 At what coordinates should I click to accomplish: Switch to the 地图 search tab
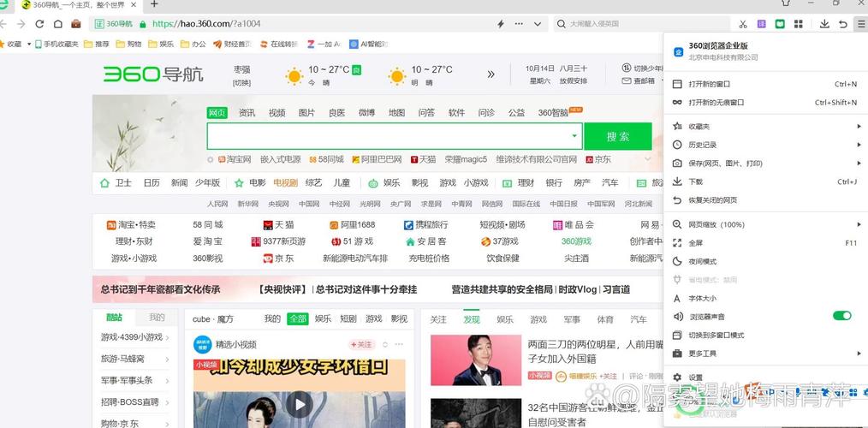tap(396, 112)
